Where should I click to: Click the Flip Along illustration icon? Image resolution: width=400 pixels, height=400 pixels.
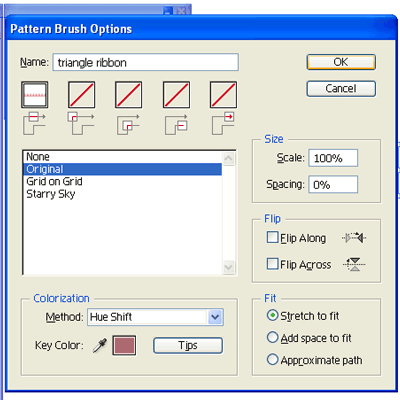point(354,238)
